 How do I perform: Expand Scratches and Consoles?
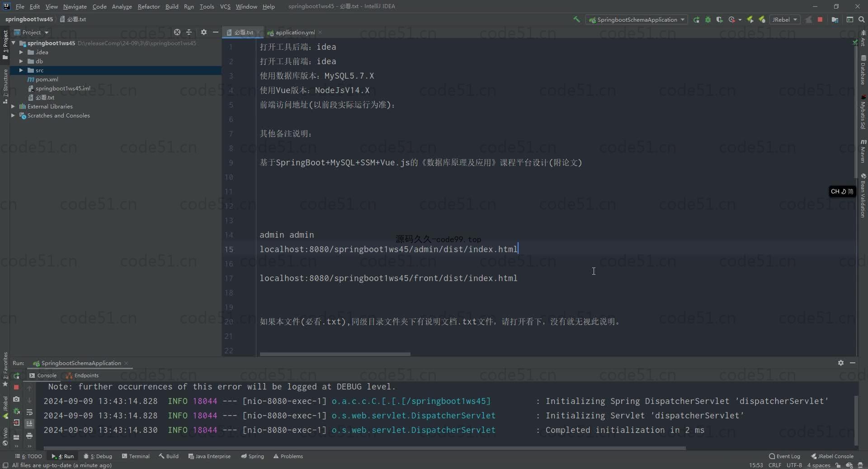[13, 115]
